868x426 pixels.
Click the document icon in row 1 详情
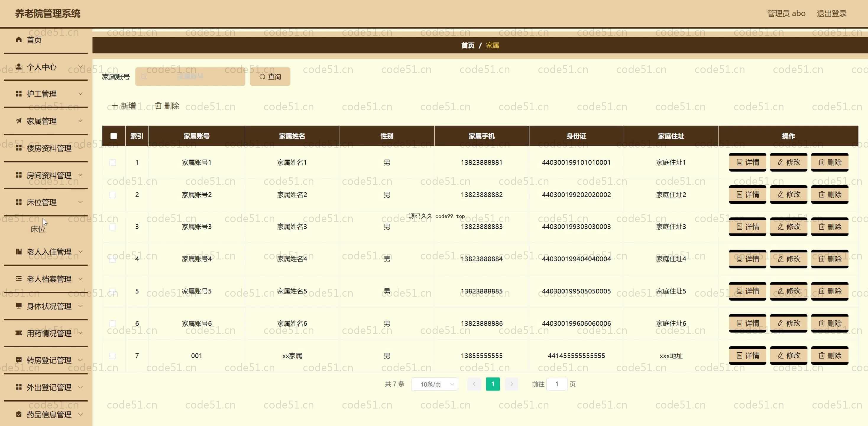coord(739,162)
